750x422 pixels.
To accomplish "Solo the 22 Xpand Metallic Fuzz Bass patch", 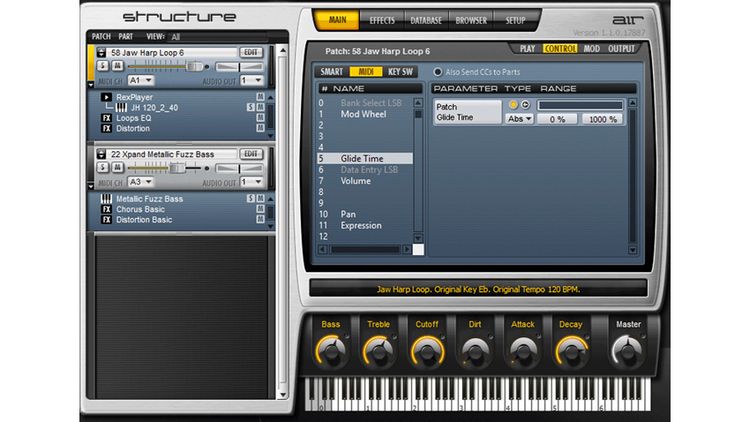I will [x=102, y=167].
